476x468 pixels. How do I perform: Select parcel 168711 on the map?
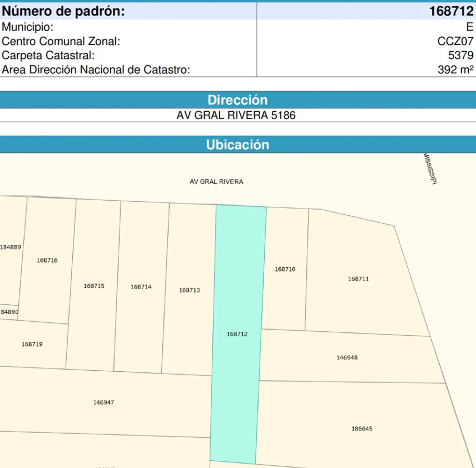[357, 278]
